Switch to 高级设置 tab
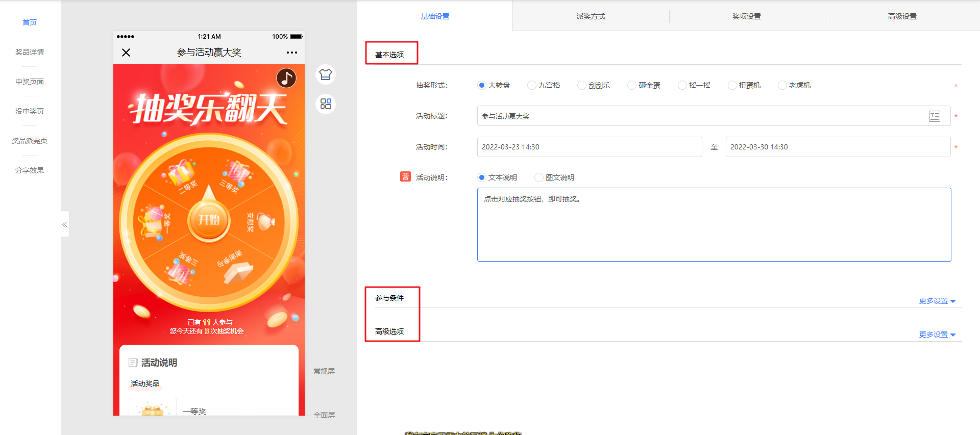Viewport: 980px width, 435px height. click(x=902, y=16)
